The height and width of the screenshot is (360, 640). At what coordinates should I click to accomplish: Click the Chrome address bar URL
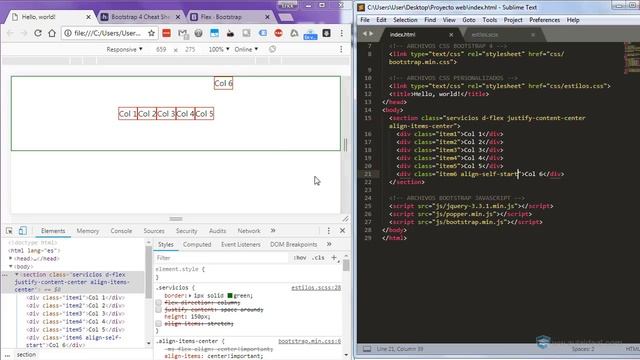click(x=107, y=33)
